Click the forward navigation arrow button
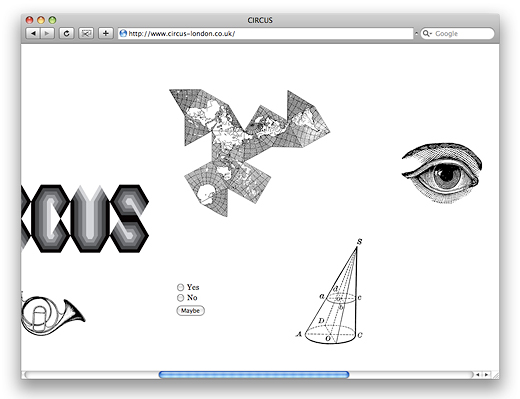 click(47, 33)
